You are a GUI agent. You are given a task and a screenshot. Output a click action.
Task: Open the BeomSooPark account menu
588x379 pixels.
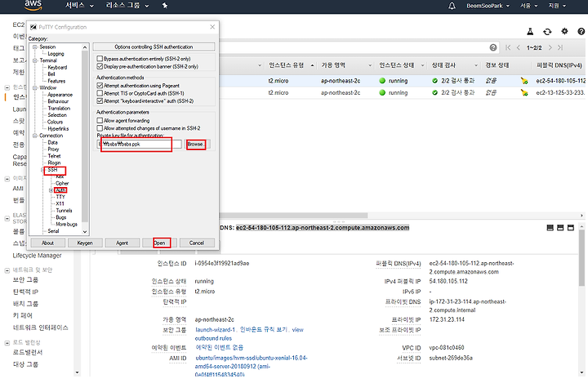click(x=488, y=6)
